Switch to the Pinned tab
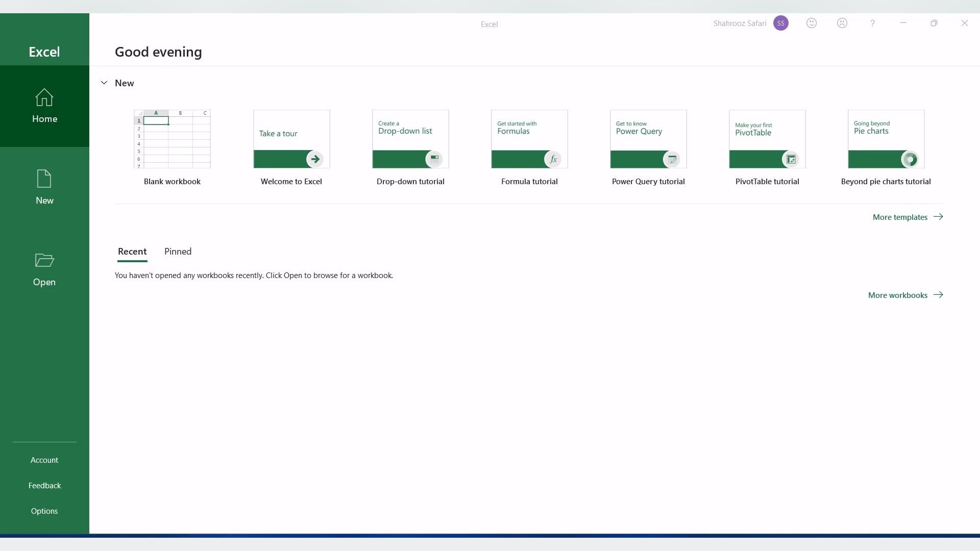980x551 pixels. tap(178, 252)
